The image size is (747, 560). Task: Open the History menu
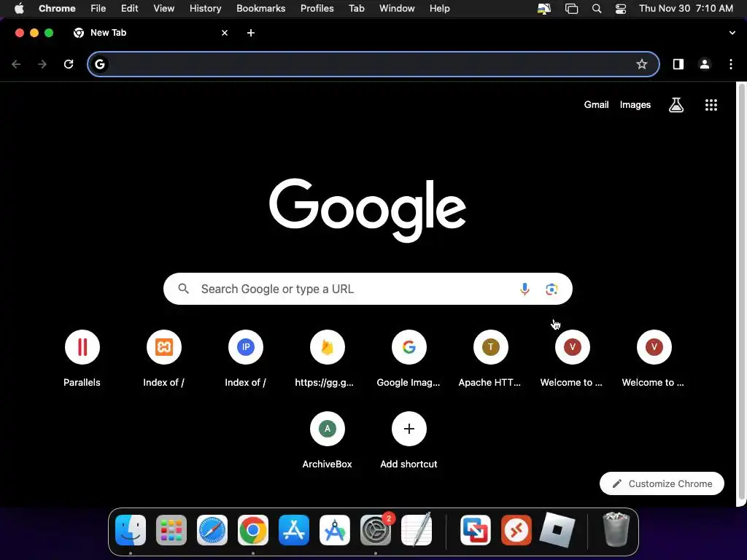coord(205,9)
